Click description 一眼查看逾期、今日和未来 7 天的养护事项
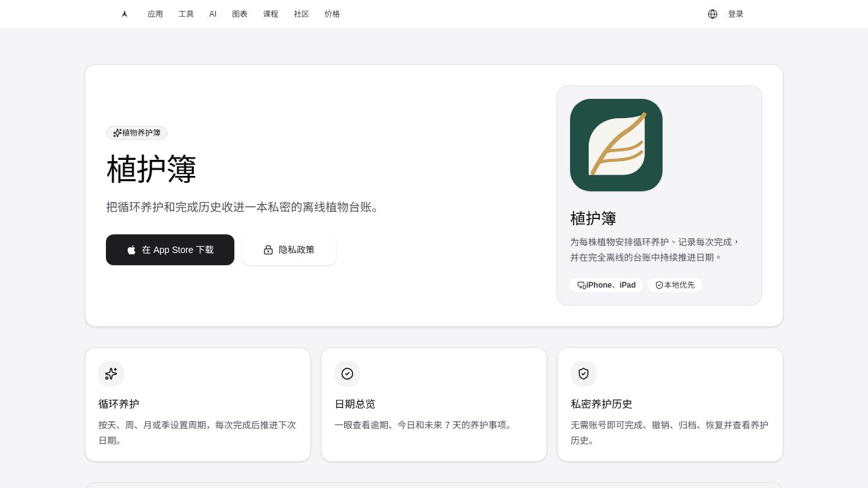 coord(425,425)
